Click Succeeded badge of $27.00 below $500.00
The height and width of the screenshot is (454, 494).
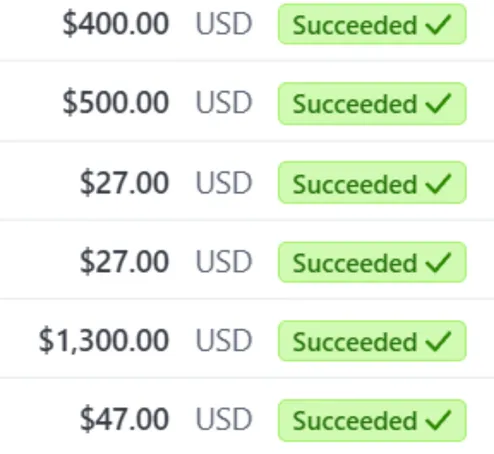(372, 182)
